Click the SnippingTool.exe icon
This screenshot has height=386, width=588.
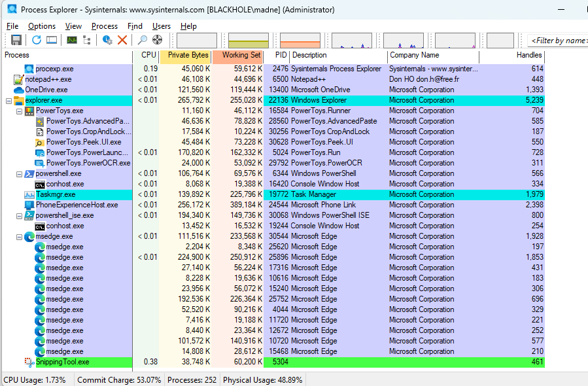29,362
